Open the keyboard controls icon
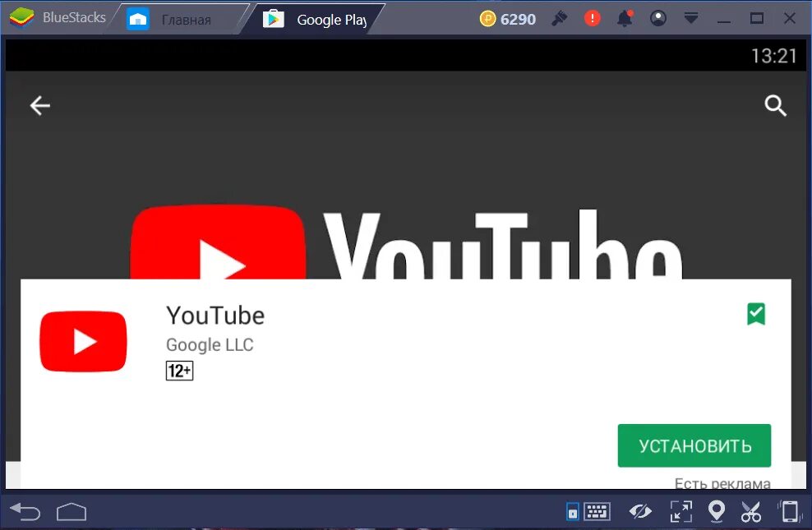The width and height of the screenshot is (812, 530). (597, 511)
